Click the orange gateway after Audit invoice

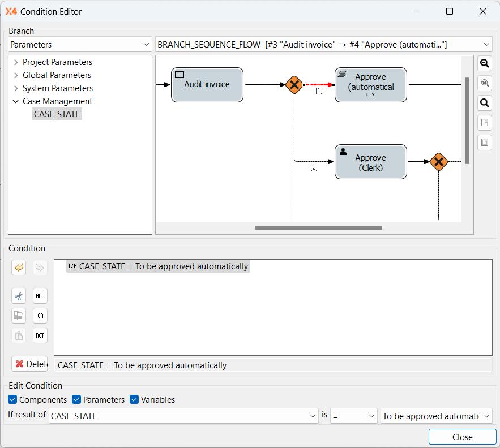(x=294, y=85)
